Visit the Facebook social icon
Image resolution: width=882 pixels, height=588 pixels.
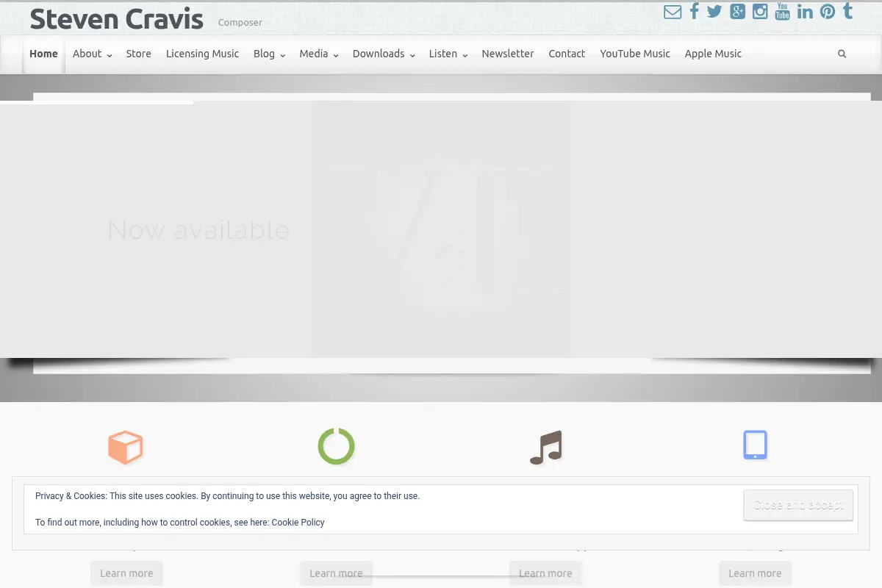pyautogui.click(x=694, y=12)
